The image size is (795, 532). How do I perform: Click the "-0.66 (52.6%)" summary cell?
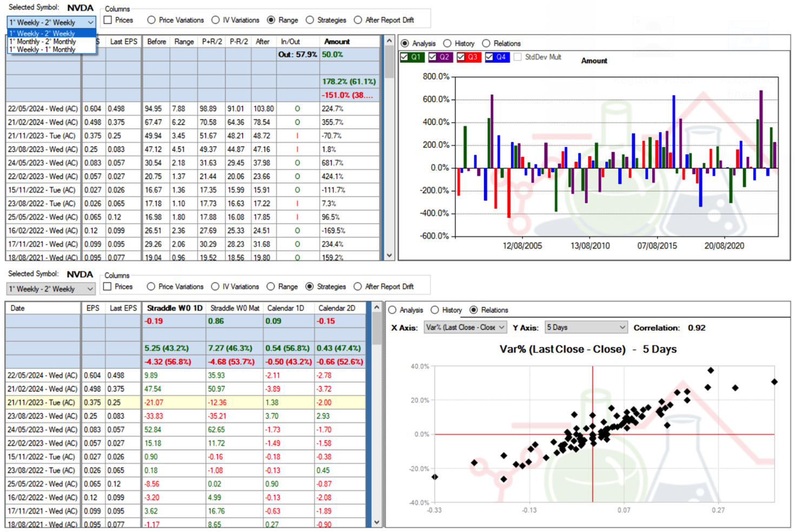click(x=340, y=362)
